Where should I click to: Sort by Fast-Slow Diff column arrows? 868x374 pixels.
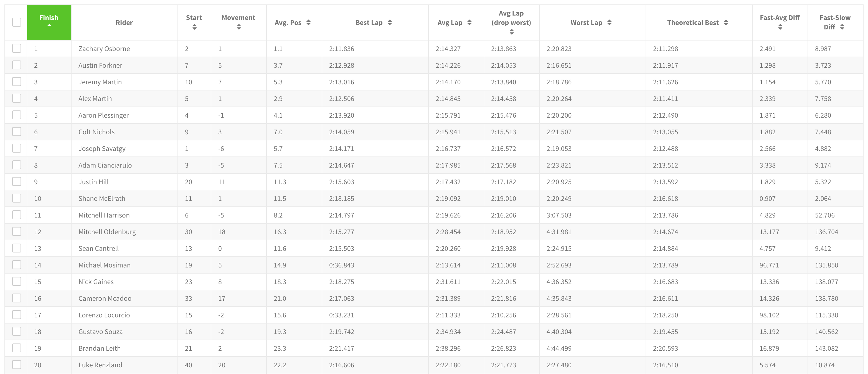click(842, 27)
